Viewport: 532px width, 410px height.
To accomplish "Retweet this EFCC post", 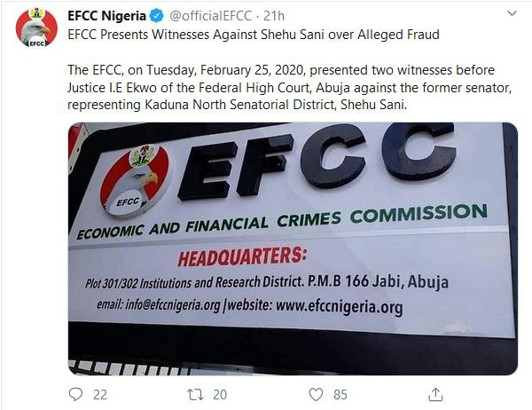I will (195, 393).
